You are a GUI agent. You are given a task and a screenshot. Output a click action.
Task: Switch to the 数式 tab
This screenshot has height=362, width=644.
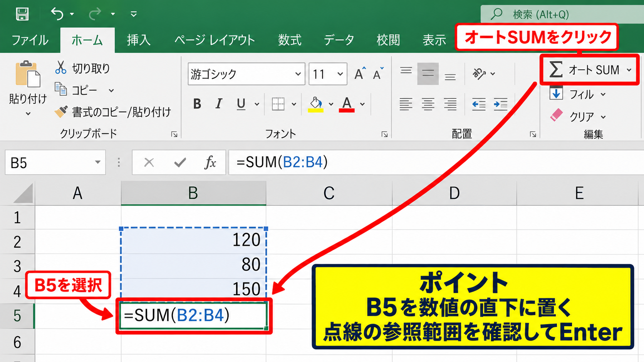point(290,40)
